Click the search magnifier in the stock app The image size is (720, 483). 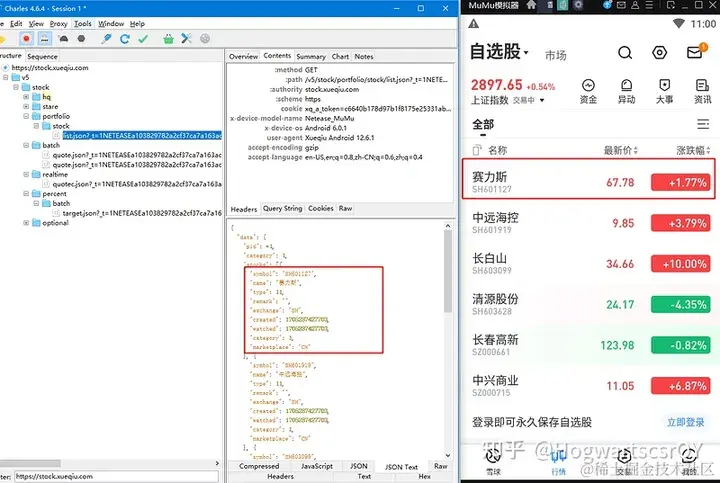coord(624,53)
